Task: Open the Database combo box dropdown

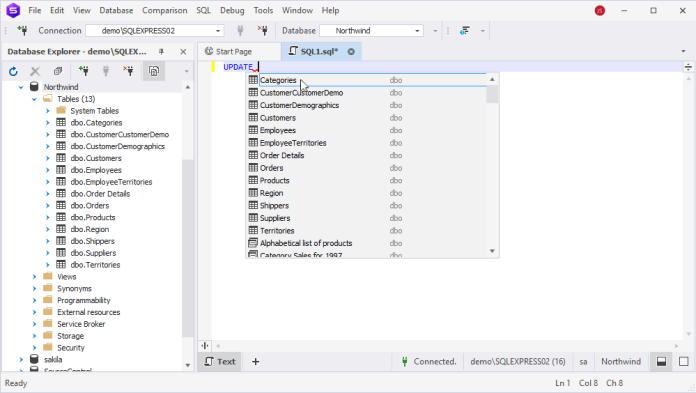Action: [417, 31]
